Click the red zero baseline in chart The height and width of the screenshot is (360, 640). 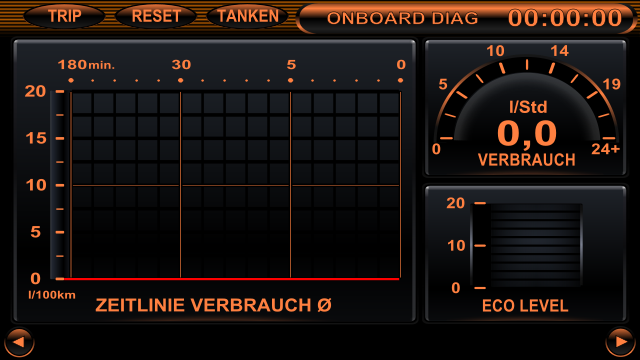click(x=231, y=279)
